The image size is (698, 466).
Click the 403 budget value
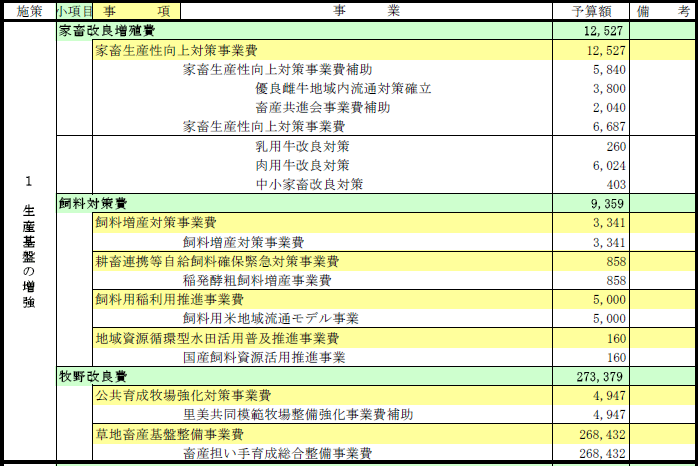pos(616,185)
